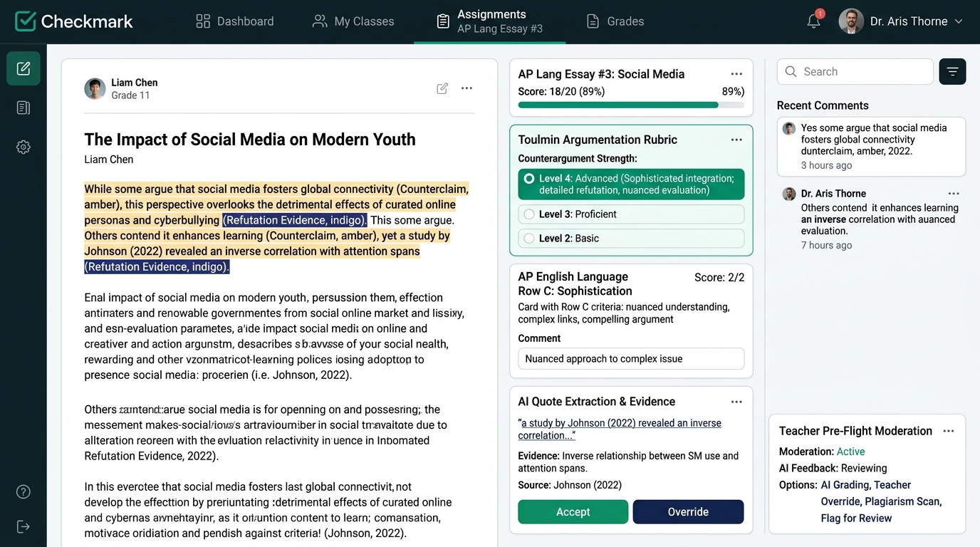Open Dr. Aris Thorne comment options menu
Screen dimensions: 980x547
[954, 194]
